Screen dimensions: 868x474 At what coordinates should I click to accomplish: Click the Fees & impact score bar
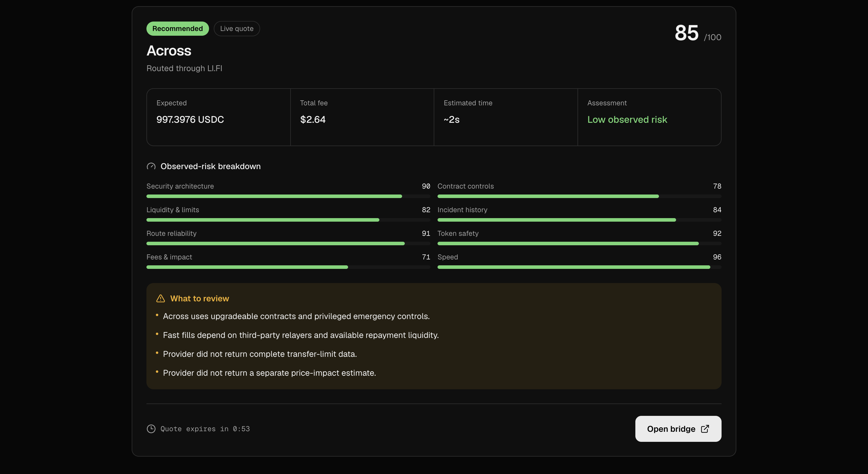pyautogui.click(x=288, y=267)
